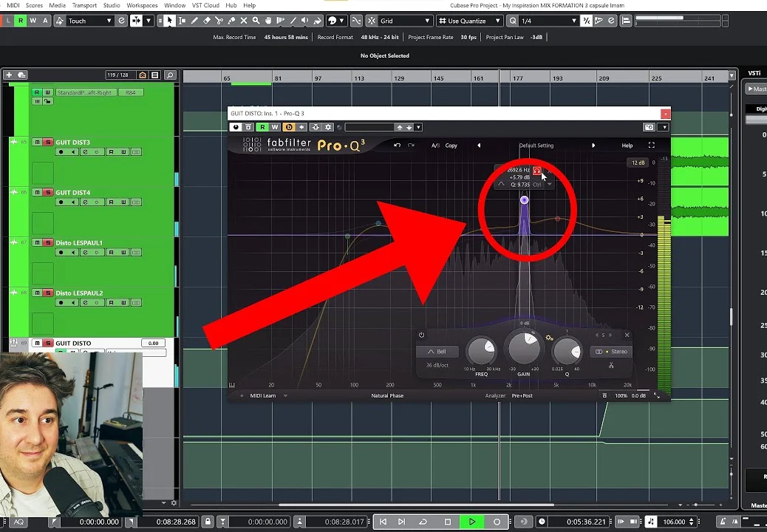Open the VST Cloud menu

coord(205,5)
